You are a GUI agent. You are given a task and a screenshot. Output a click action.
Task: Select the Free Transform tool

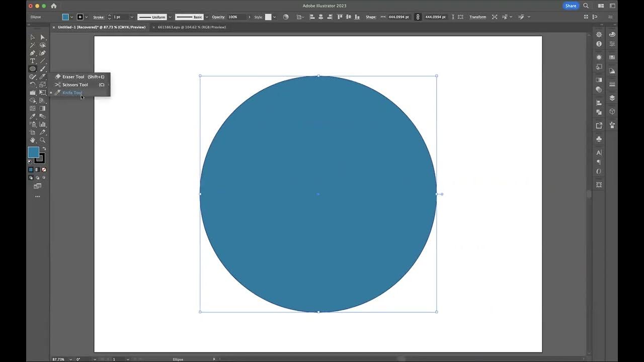point(42,93)
